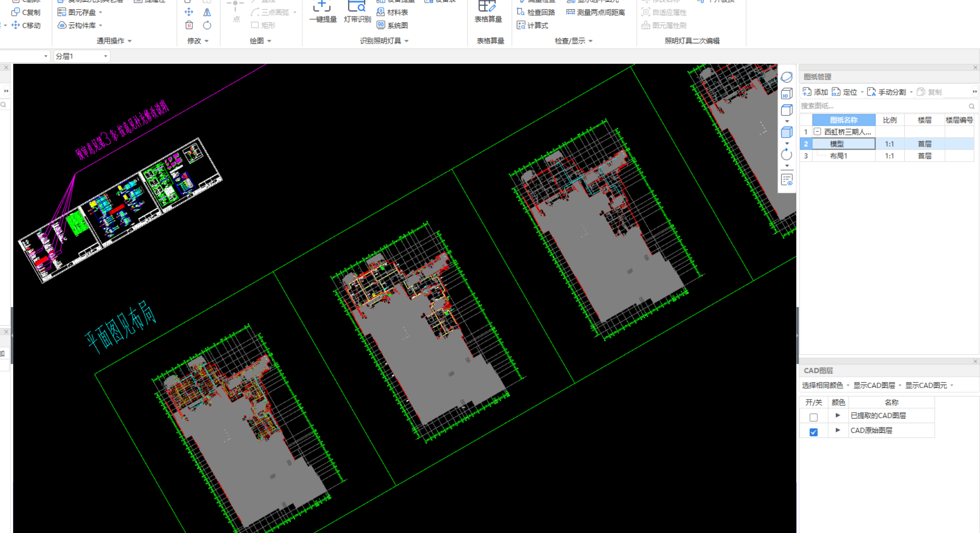Open the 计算式 tool

(532, 26)
